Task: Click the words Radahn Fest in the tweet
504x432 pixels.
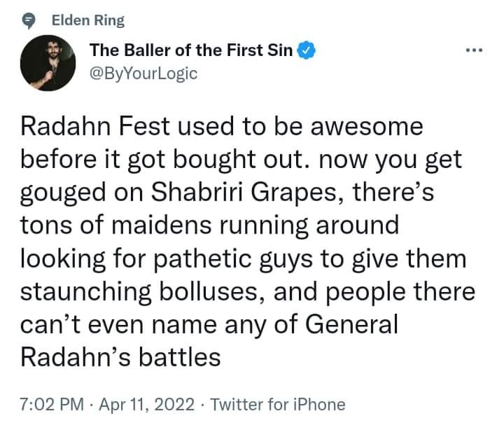Action: click(x=95, y=126)
